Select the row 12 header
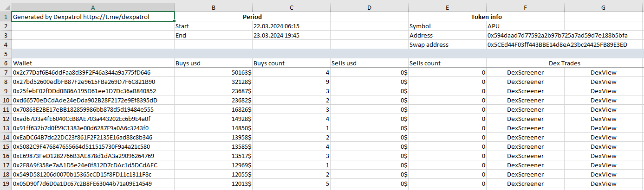The width and height of the screenshot is (644, 190). click(6, 119)
